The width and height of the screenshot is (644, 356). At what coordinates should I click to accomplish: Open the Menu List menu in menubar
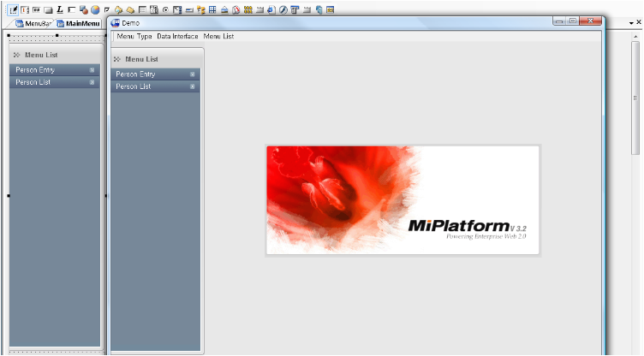click(218, 36)
